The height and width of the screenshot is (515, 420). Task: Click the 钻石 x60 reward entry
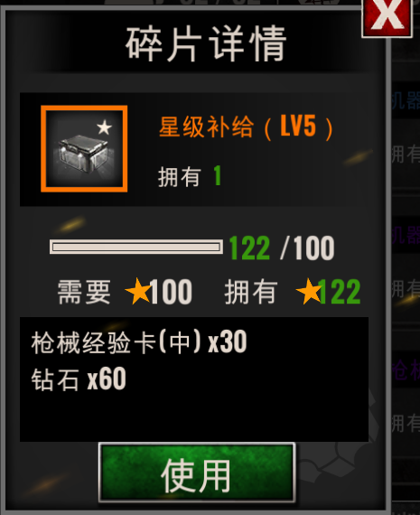point(79,379)
